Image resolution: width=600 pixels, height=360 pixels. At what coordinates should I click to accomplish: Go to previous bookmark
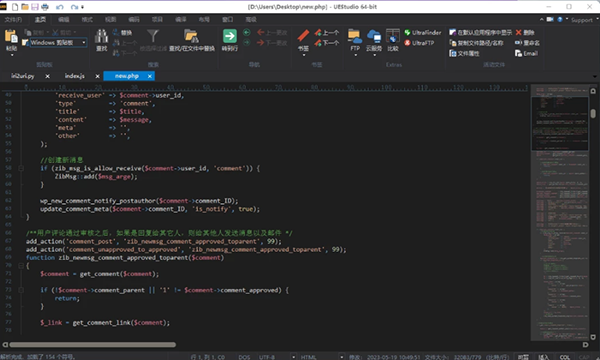click(x=326, y=33)
